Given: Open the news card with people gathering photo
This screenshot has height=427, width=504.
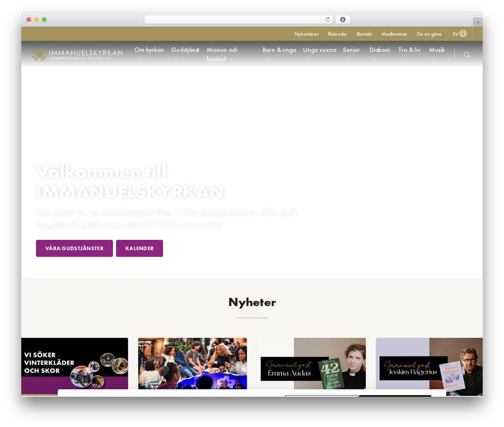Looking at the screenshot, I should click(193, 364).
